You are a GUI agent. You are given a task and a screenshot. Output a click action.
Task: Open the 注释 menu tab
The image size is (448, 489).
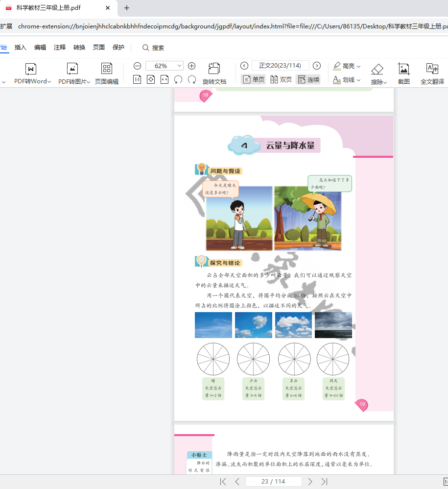click(60, 48)
